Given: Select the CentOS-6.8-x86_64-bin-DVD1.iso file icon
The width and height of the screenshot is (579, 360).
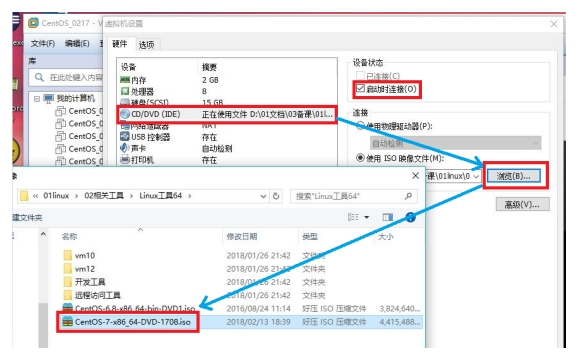Looking at the screenshot, I should [x=68, y=308].
